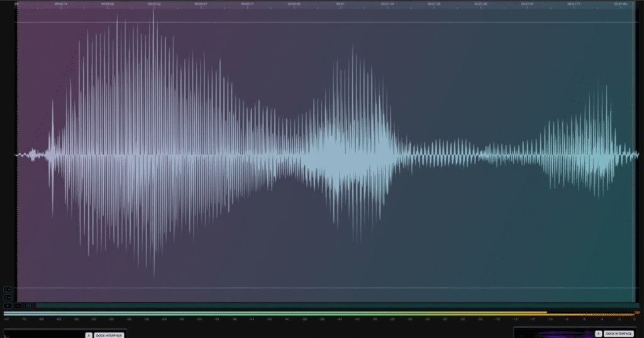Click the vertical zoom-in icon at waveform's lower left

8,290
